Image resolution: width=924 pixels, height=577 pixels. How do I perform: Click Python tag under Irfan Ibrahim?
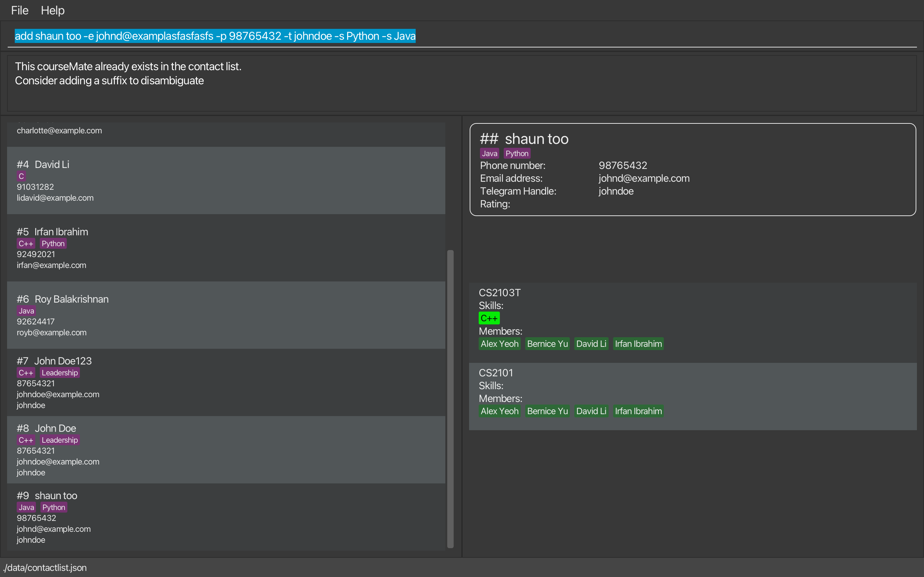point(53,244)
